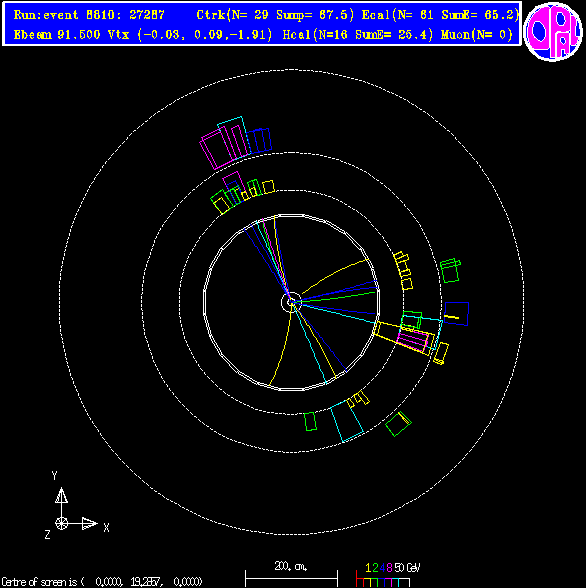Click the small inner vertex circle at center
The width and height of the screenshot is (586, 588).
point(291,302)
